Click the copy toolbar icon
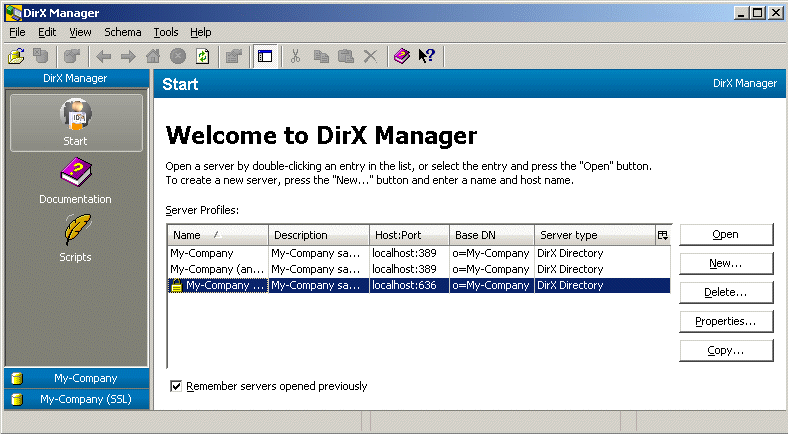Screen dimensions: 788x434 tap(321, 56)
